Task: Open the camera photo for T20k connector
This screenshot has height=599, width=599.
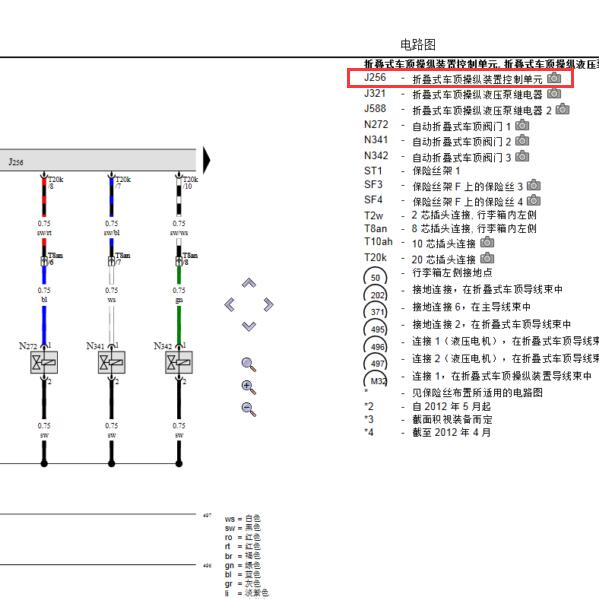Action: pos(487,259)
